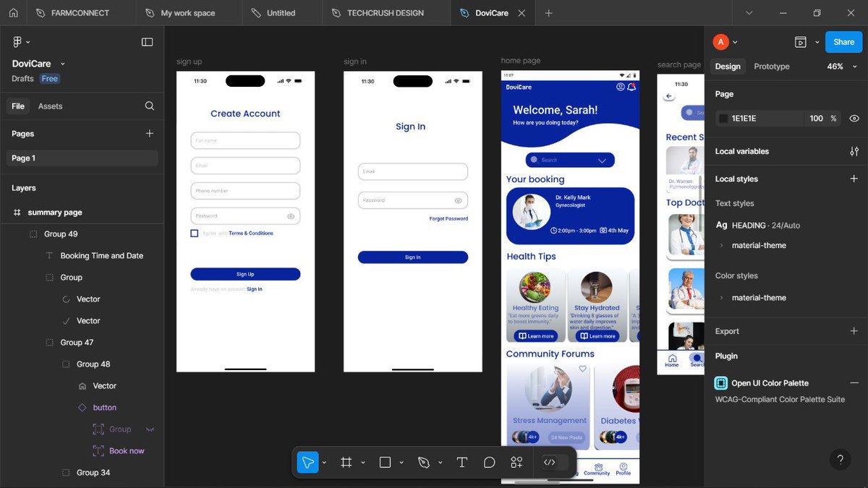Click the Sign Up button in frame
This screenshot has width=868, height=488.
point(245,274)
